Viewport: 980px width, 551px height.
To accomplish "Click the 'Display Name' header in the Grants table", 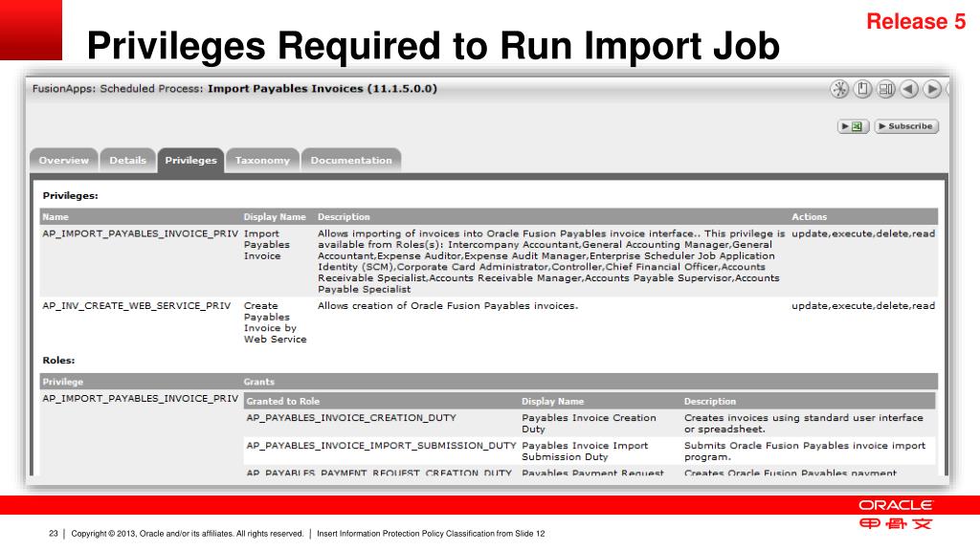I will pos(553,401).
